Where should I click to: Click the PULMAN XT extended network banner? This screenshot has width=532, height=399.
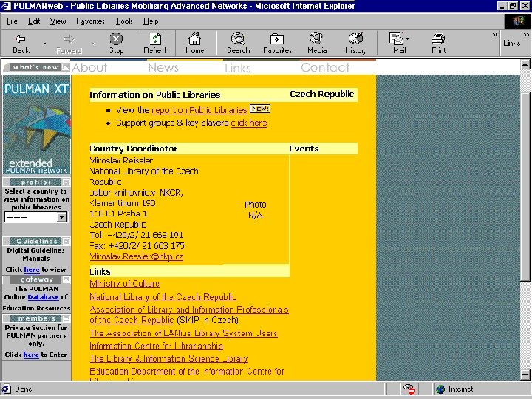[36, 125]
